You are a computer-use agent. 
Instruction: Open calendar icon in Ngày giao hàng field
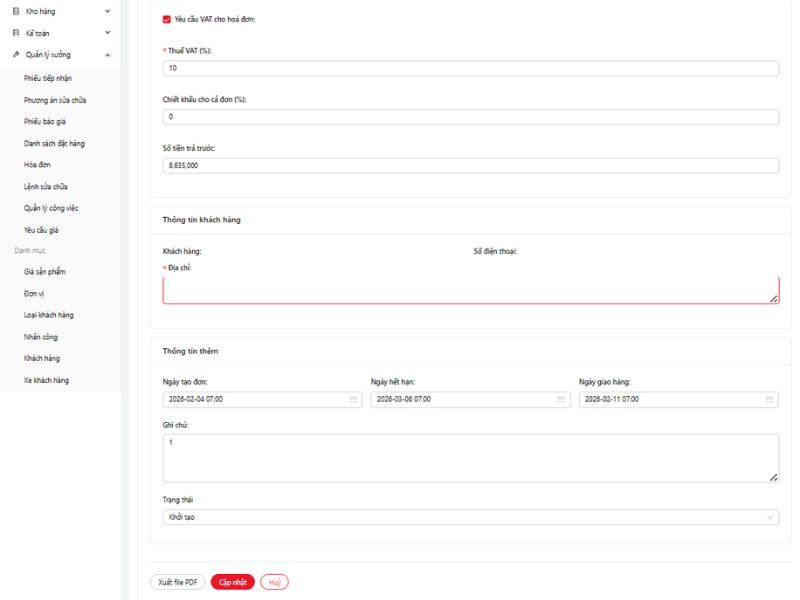[x=770, y=399]
